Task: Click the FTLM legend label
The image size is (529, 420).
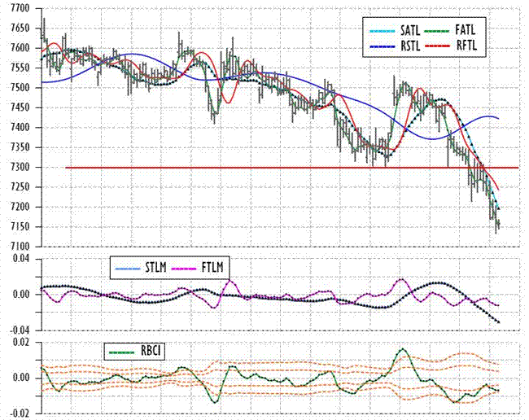Action: pyautogui.click(x=212, y=268)
